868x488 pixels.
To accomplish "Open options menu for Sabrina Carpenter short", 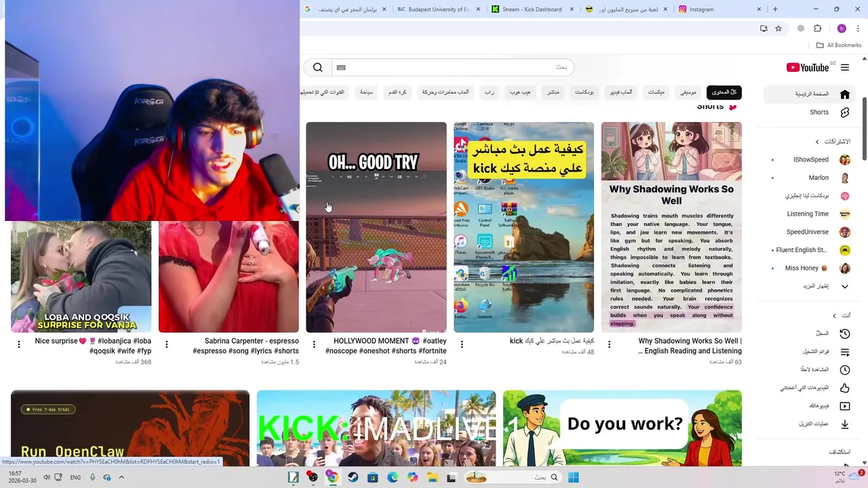I will pyautogui.click(x=167, y=344).
